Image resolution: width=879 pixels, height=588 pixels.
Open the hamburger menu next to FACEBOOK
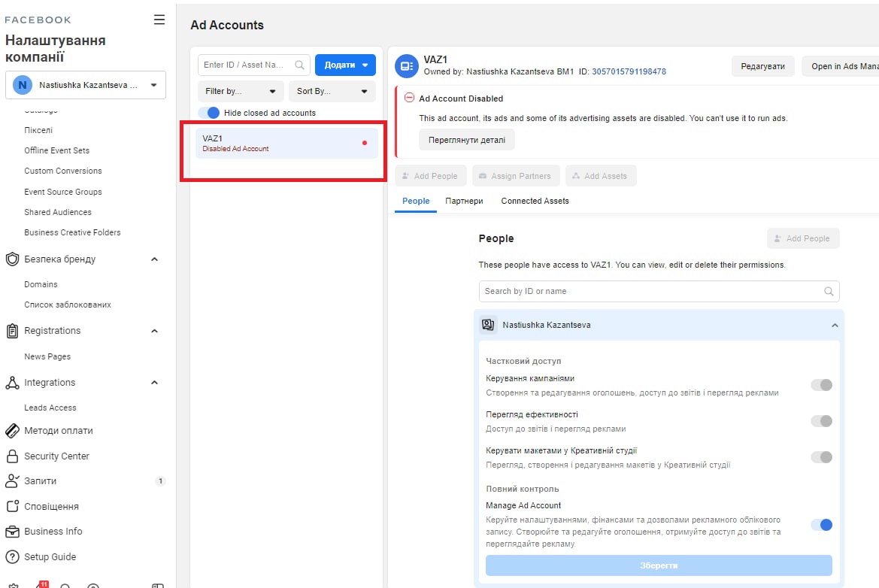tap(159, 20)
